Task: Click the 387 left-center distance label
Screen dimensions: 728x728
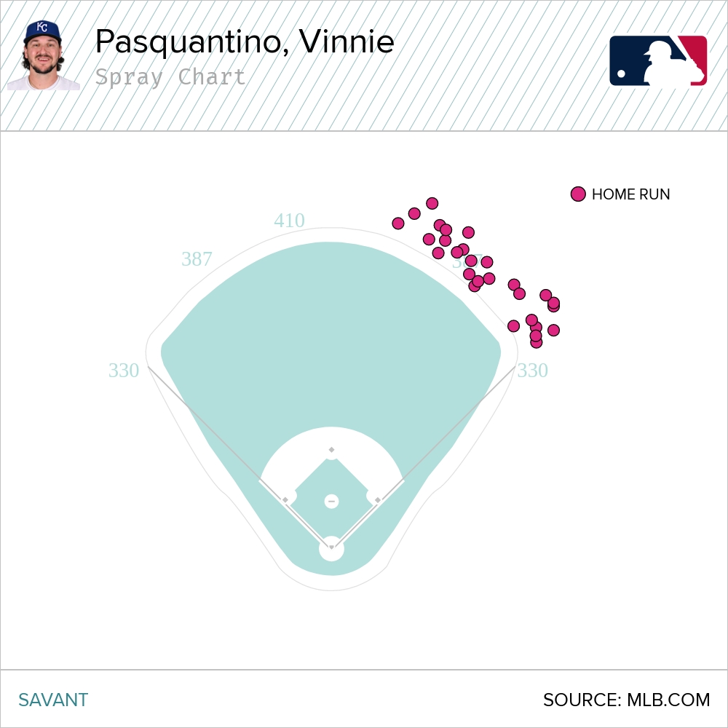Action: [197, 259]
